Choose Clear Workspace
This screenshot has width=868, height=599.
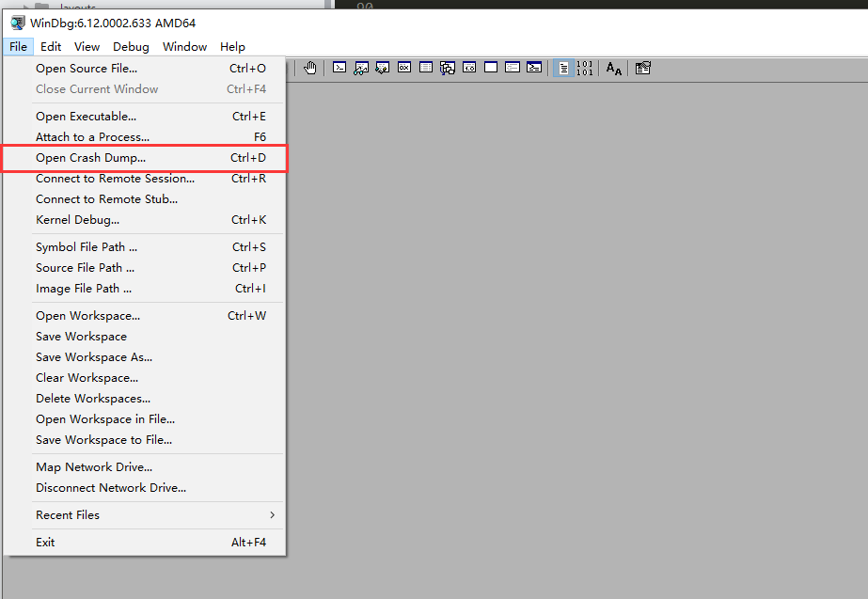pos(145,378)
